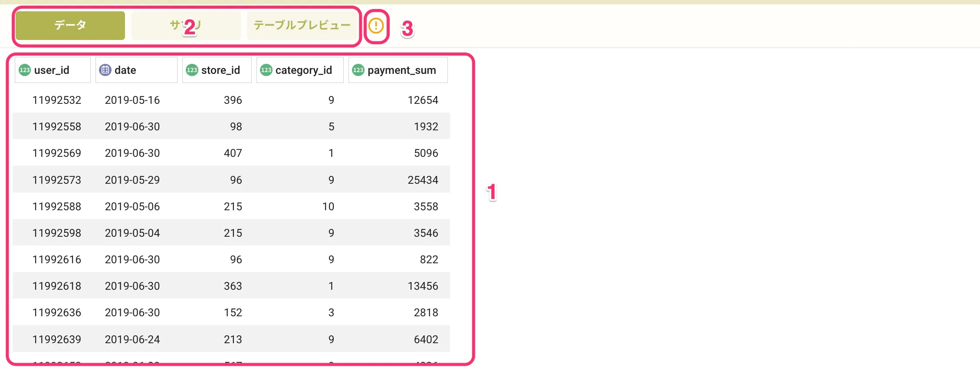The width and height of the screenshot is (980, 371).
Task: Click payment_sum cell 5096
Action: (x=426, y=153)
